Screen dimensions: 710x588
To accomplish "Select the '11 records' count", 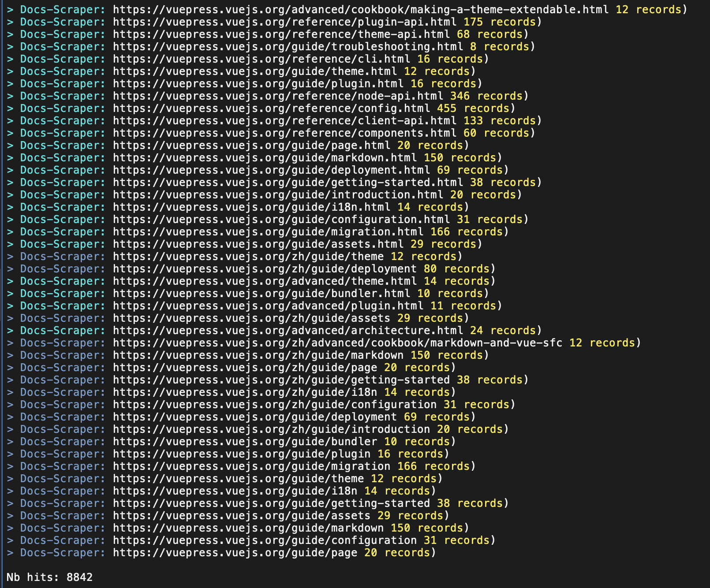I will (463, 306).
